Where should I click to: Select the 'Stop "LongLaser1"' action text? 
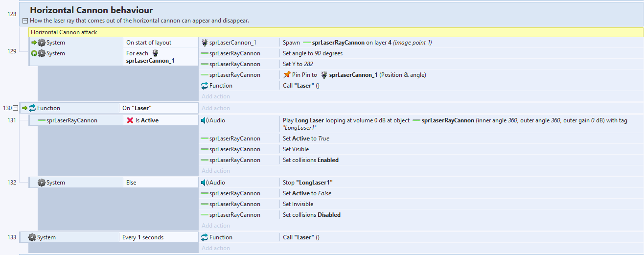308,183
